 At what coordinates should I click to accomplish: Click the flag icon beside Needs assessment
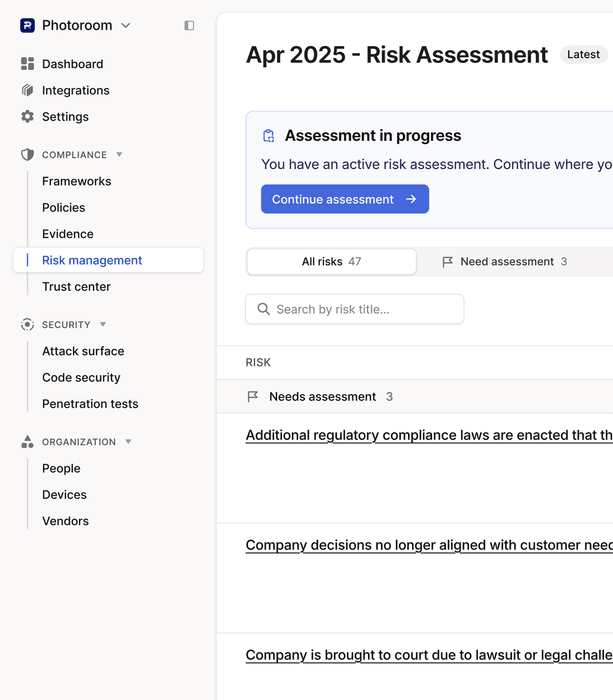[253, 396]
